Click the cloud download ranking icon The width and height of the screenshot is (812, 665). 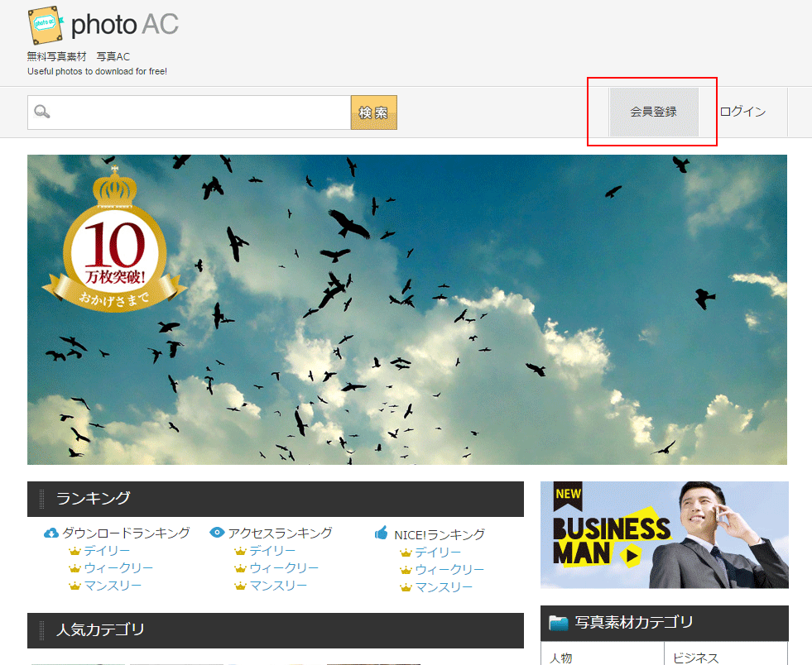click(x=50, y=533)
